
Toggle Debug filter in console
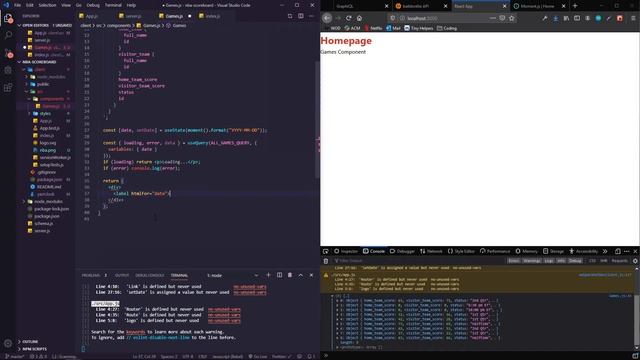pos(575,261)
